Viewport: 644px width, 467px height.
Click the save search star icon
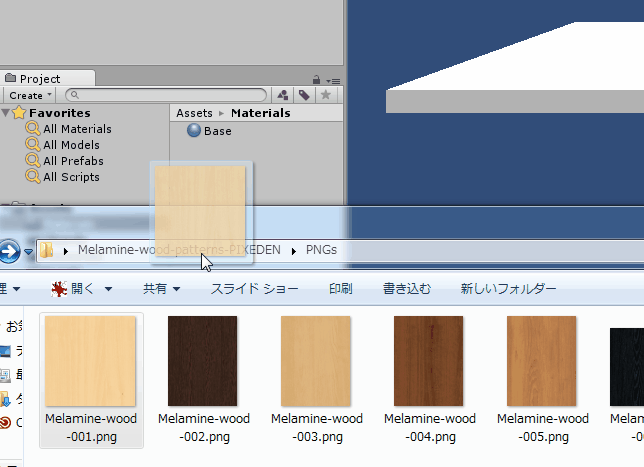coord(326,95)
